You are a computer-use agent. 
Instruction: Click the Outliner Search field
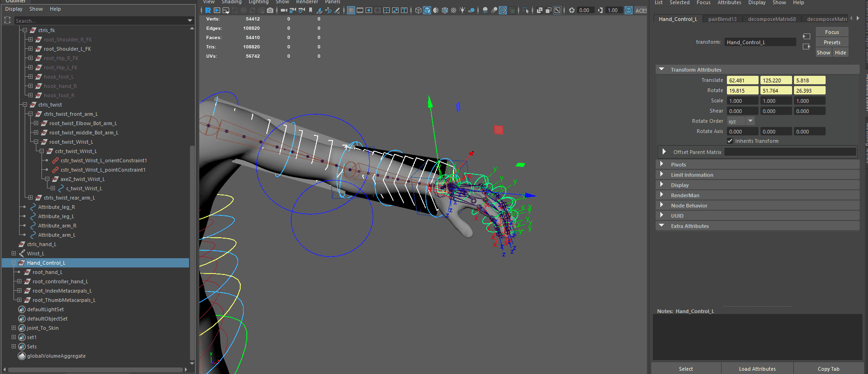104,20
